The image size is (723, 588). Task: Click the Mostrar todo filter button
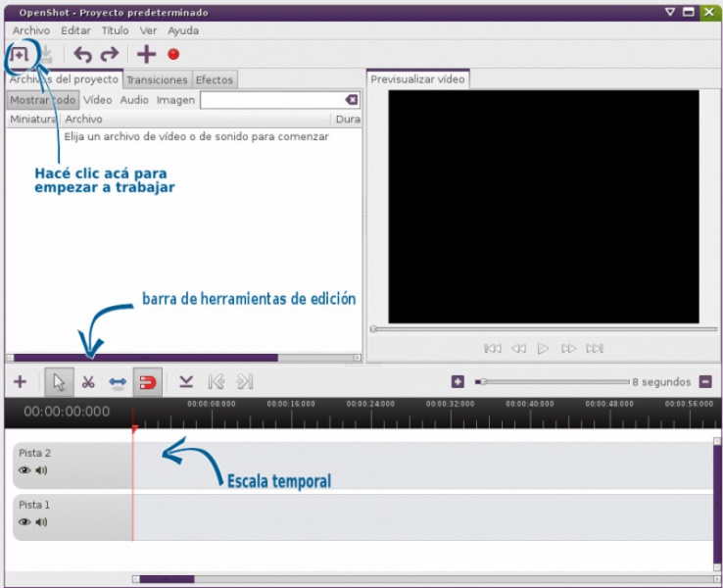43,100
